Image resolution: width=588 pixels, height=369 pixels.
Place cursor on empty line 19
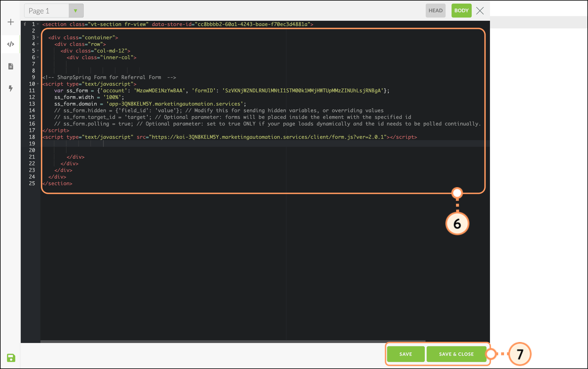[176, 143]
